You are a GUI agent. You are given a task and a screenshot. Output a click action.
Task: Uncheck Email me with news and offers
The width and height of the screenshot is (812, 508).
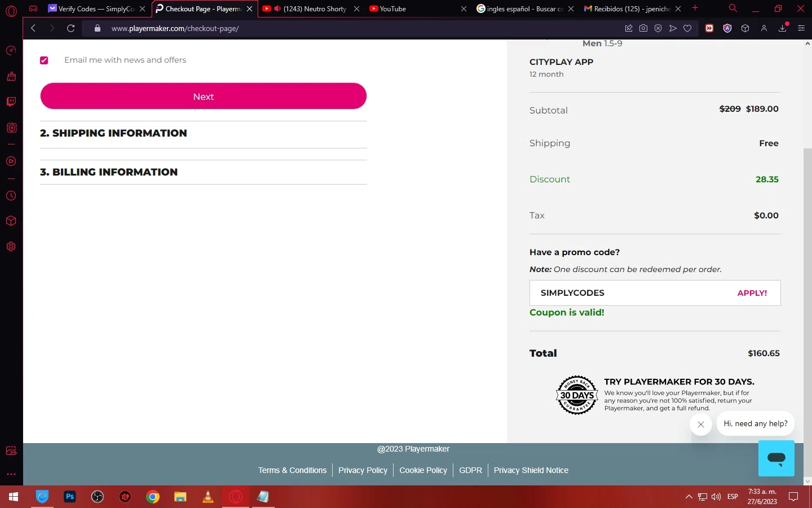[x=44, y=60]
